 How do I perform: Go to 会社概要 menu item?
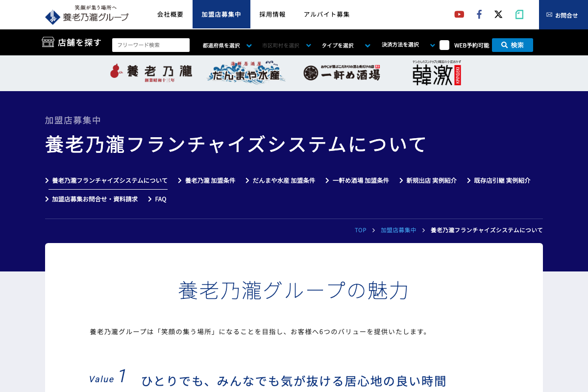[170, 14]
